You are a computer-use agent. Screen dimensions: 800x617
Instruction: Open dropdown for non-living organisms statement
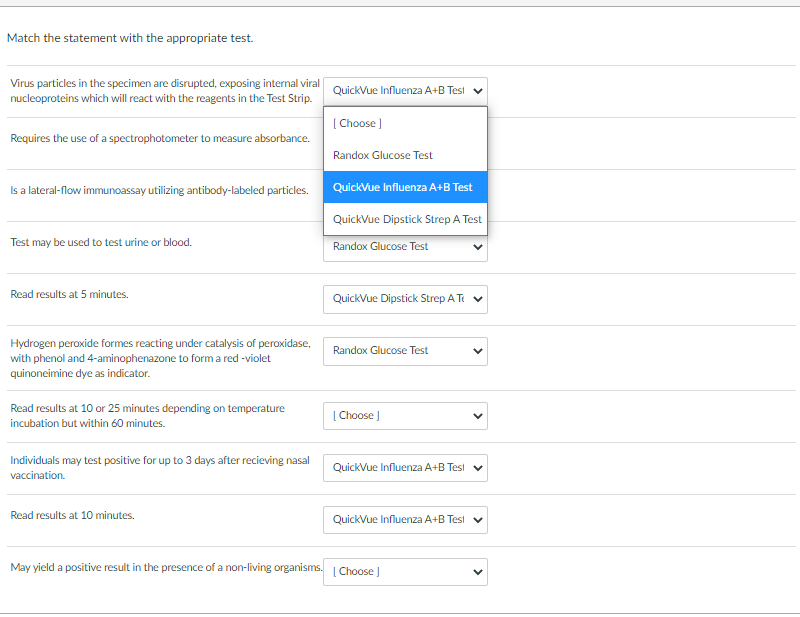[405, 572]
